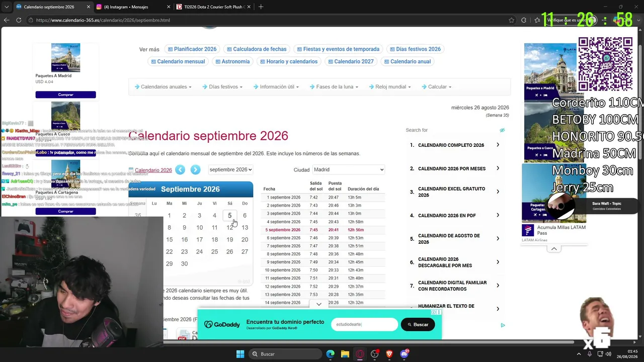Open CALENDARIO 2026 EN PDF item

point(455,216)
